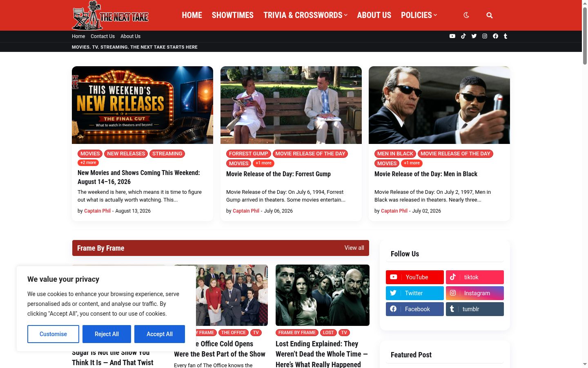Click Reject All cookies
588x368 pixels.
pyautogui.click(x=107, y=334)
